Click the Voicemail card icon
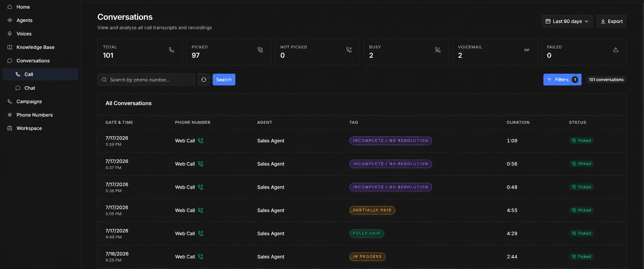 point(527,50)
